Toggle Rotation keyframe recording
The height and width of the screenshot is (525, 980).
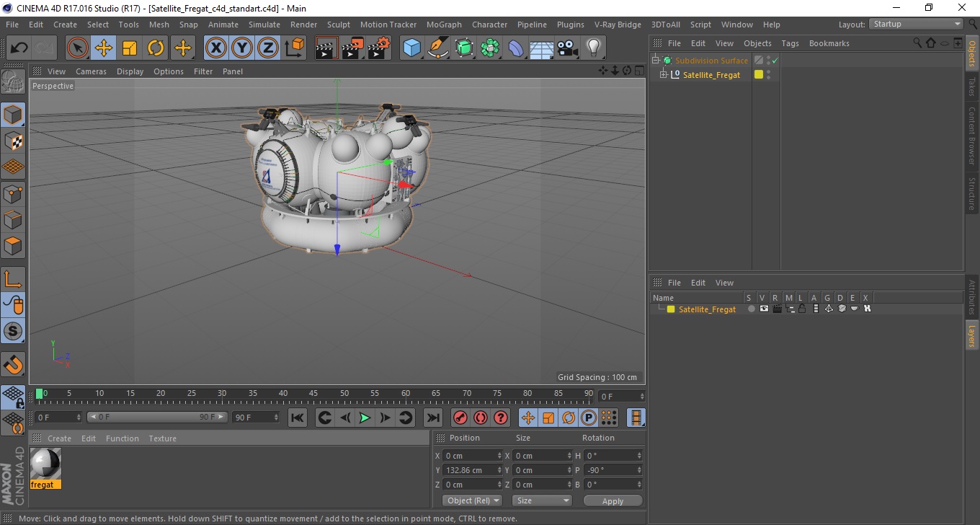point(569,418)
